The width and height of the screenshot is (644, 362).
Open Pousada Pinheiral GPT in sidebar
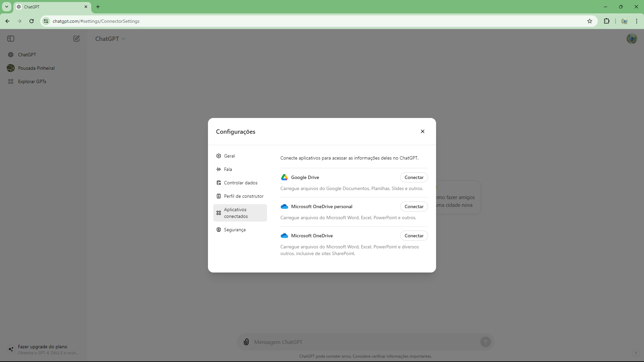pyautogui.click(x=43, y=68)
